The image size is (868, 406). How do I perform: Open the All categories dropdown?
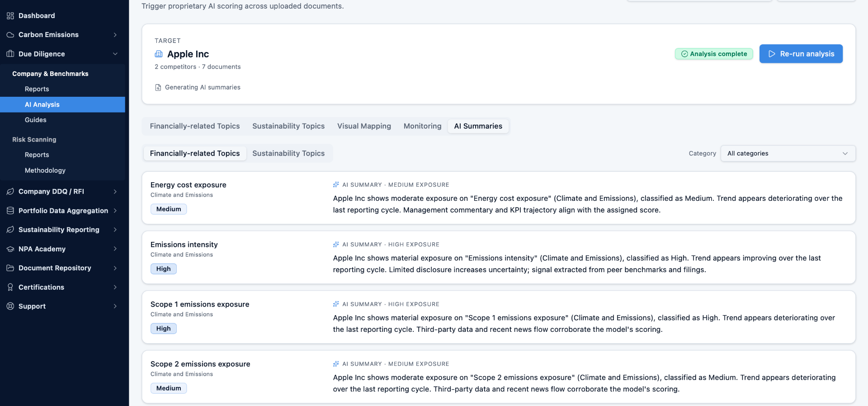pyautogui.click(x=788, y=153)
